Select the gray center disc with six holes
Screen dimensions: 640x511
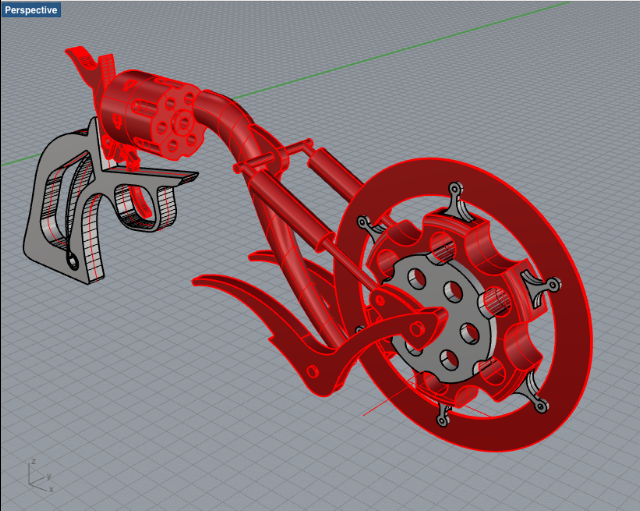point(438,318)
